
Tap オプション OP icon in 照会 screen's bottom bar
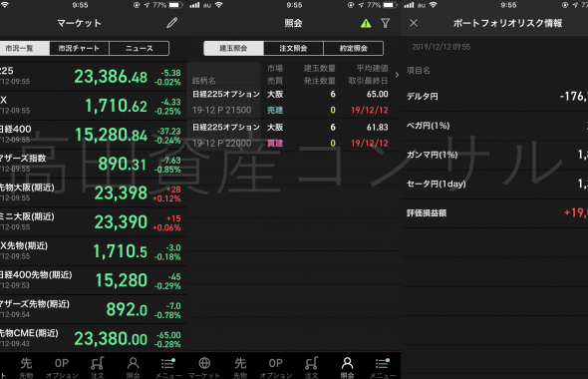(x=276, y=367)
